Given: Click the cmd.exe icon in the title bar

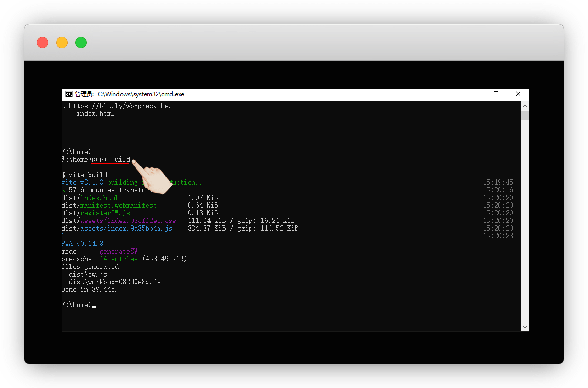Looking at the screenshot, I should tap(69, 94).
